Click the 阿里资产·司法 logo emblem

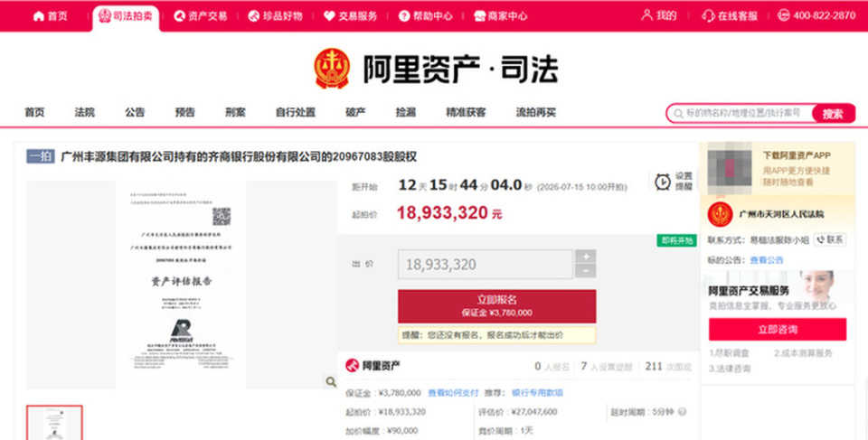[x=332, y=69]
